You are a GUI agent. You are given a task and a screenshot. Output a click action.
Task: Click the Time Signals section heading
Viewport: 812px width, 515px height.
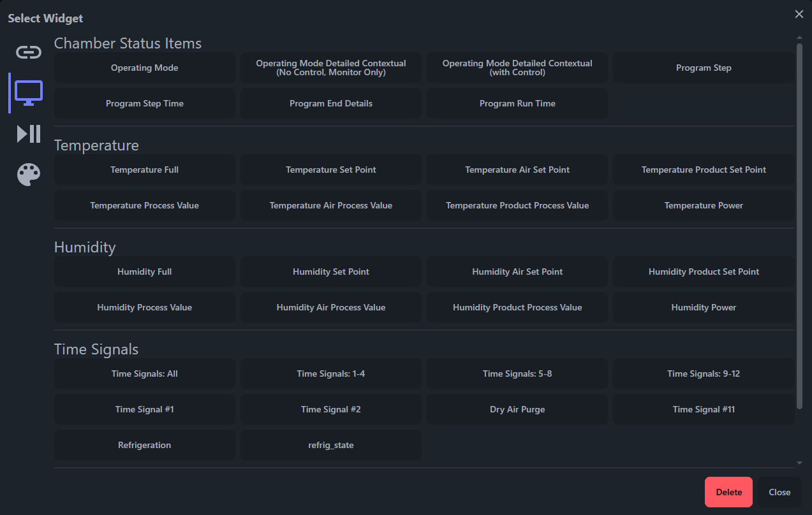(x=96, y=349)
